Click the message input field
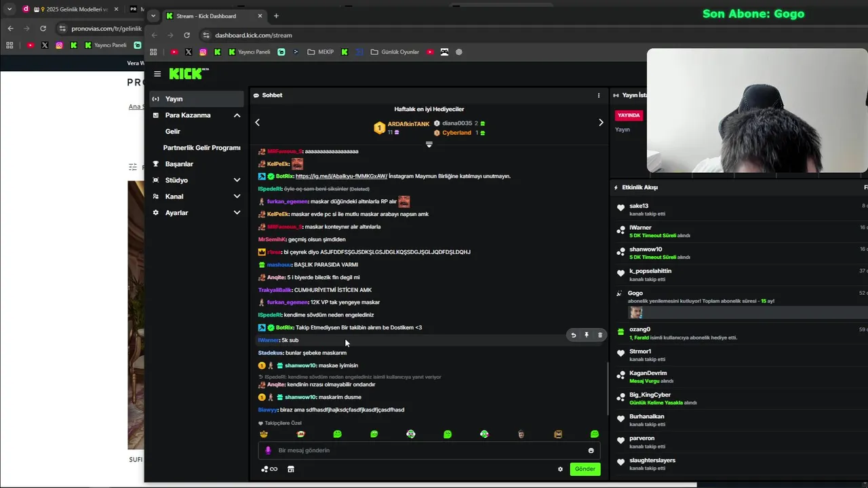 429,450
